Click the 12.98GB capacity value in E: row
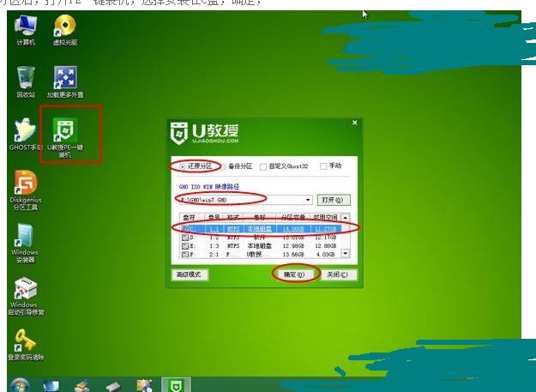Screen dimensions: 536x392 pyautogui.click(x=293, y=246)
